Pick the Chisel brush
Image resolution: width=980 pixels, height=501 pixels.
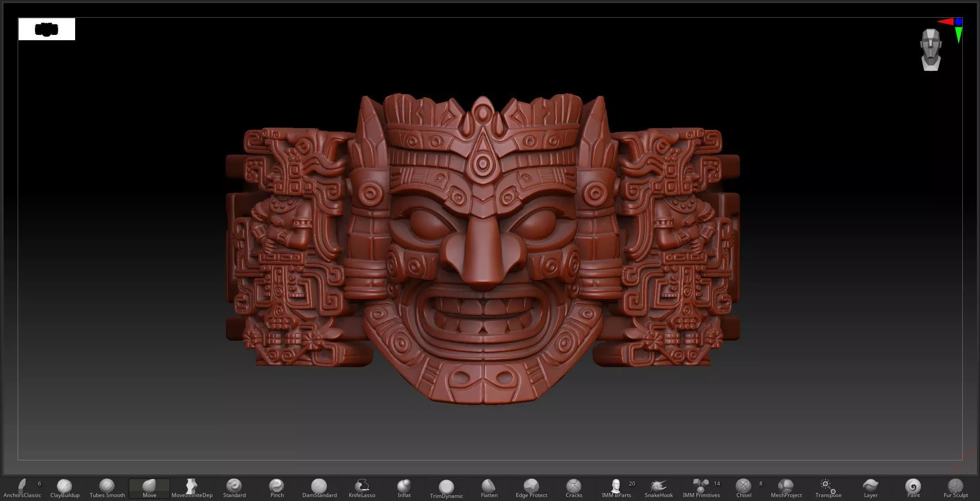pyautogui.click(x=744, y=488)
